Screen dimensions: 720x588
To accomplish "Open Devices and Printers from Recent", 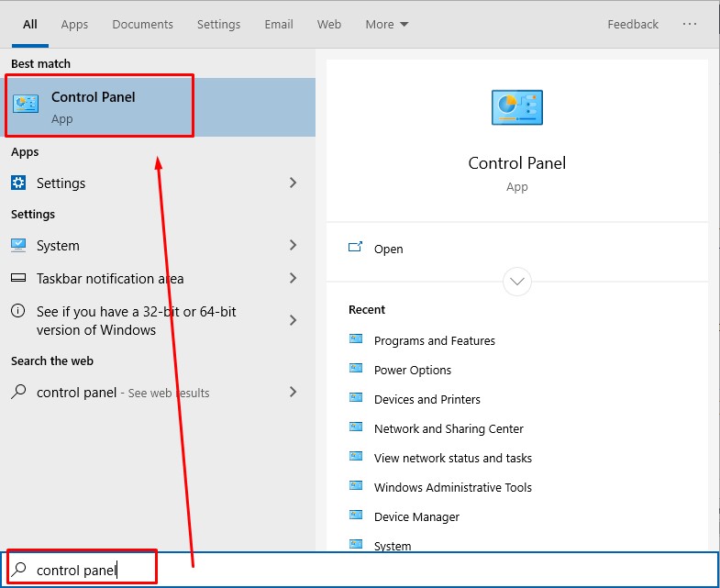I will coord(427,399).
